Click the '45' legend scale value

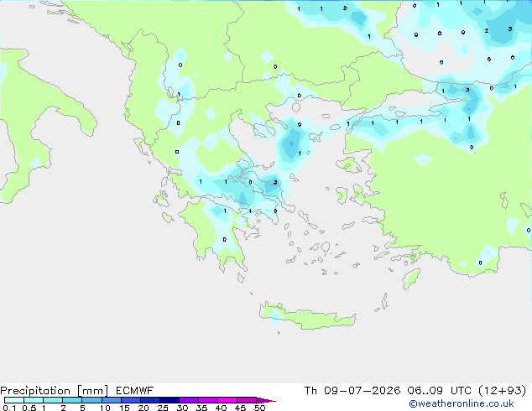tap(240, 408)
